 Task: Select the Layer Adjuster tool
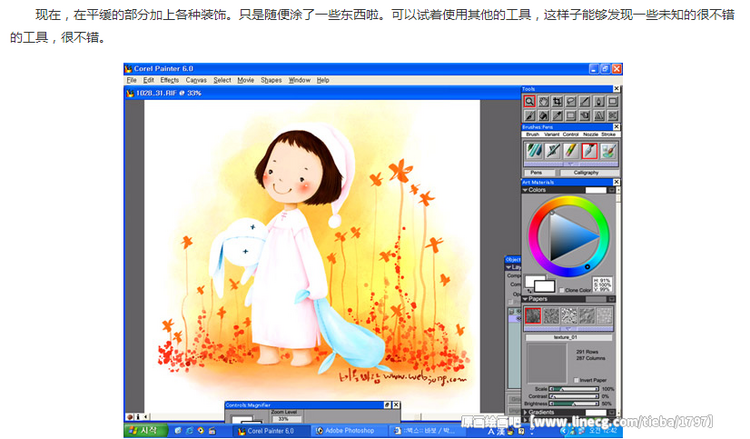pos(585,115)
